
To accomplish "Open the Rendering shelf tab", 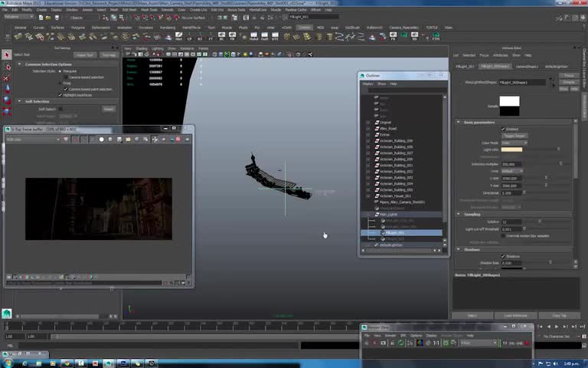I will (167, 27).
